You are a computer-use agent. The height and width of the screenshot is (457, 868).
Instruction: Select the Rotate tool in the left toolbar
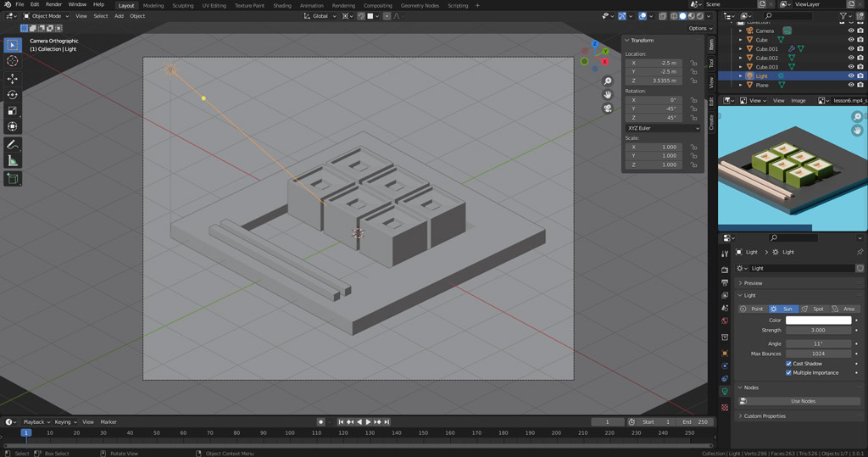point(13,95)
